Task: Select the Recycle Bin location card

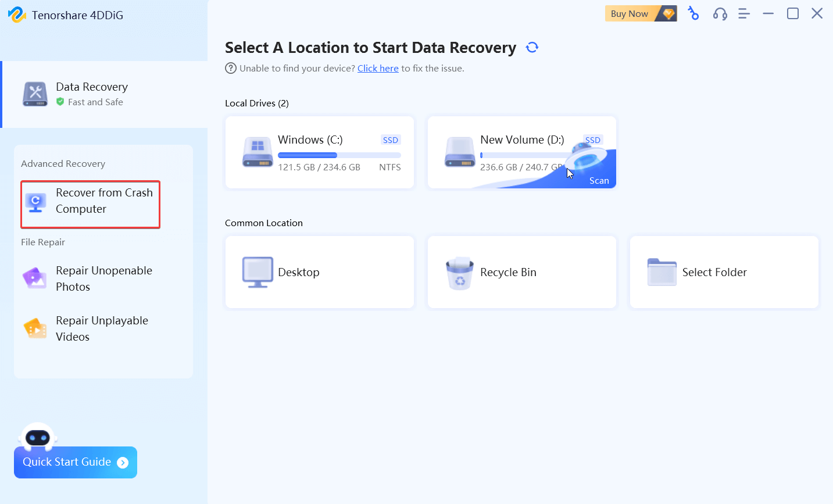Action: pos(522,272)
